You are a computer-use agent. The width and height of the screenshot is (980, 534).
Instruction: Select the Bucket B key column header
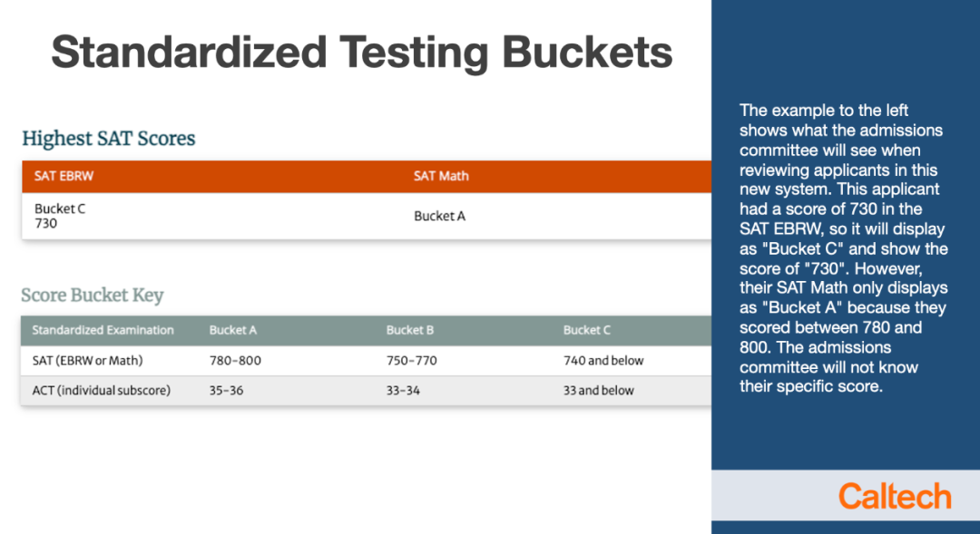409,330
